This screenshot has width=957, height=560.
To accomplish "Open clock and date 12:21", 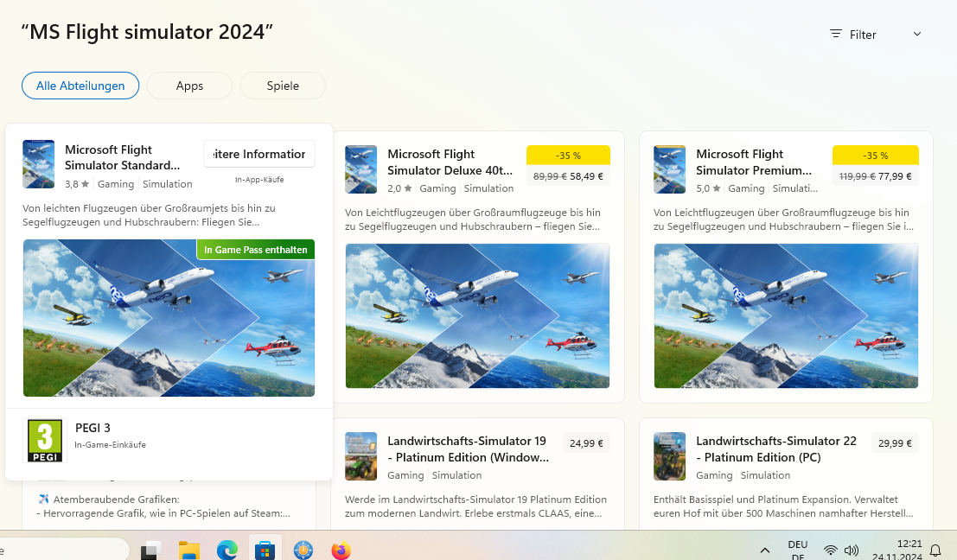I will coord(897,550).
